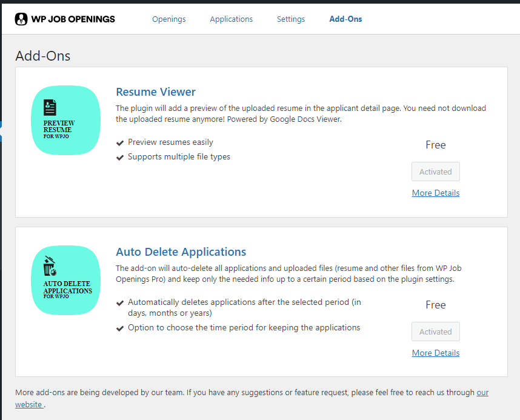520x420 pixels.
Task: Click the 'The add-on will auto-delete all applications' description
Action: click(x=288, y=274)
